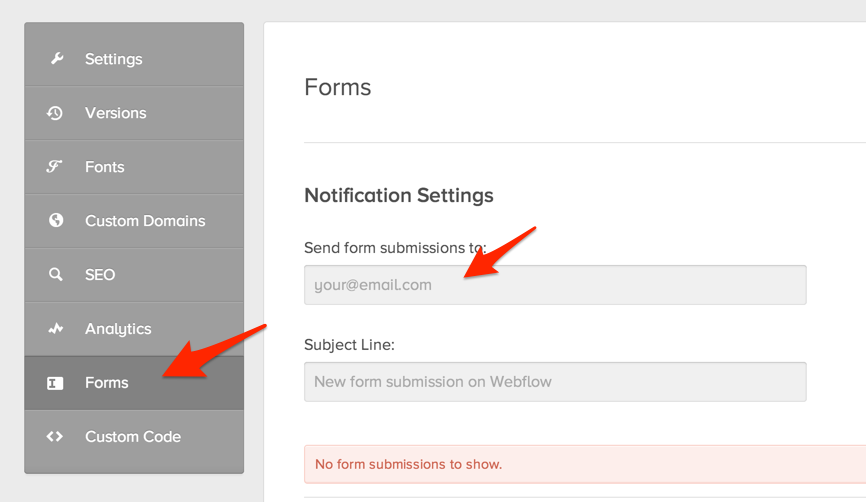Screen dimensions: 866x502
Task: Click the script F icon for Fonts
Action: [56, 167]
